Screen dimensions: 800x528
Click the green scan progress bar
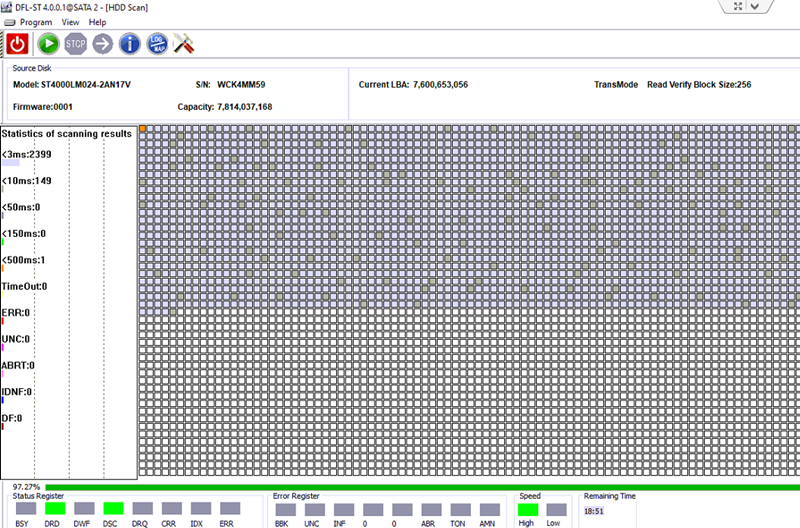[x=422, y=487]
